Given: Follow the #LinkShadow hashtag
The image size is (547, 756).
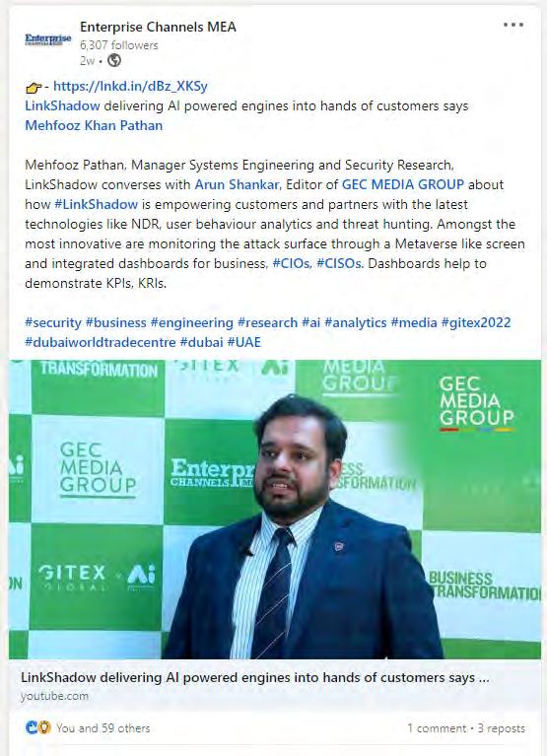Looking at the screenshot, I should [96, 204].
